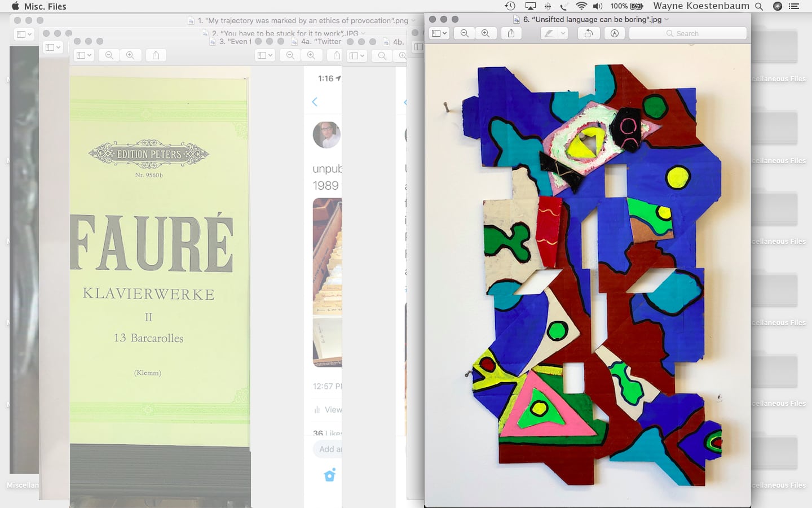
Task: Expand title chevron beside "Unsifted language can be boring".jpg
Action: click(667, 19)
